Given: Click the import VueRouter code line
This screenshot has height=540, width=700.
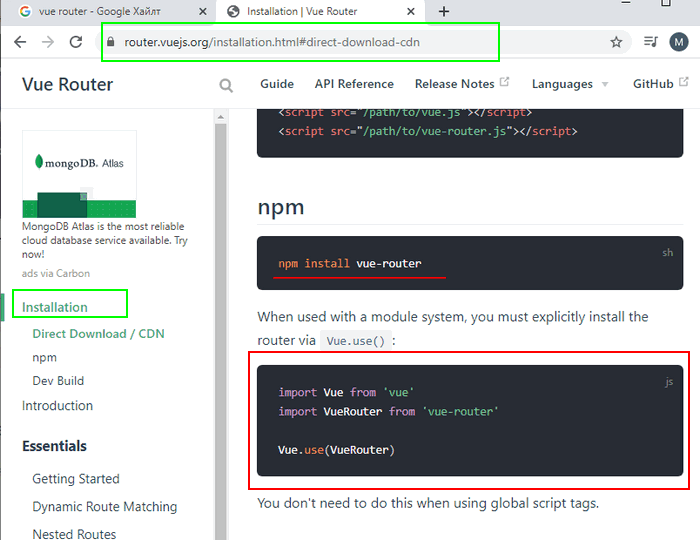Looking at the screenshot, I should 388,411.
